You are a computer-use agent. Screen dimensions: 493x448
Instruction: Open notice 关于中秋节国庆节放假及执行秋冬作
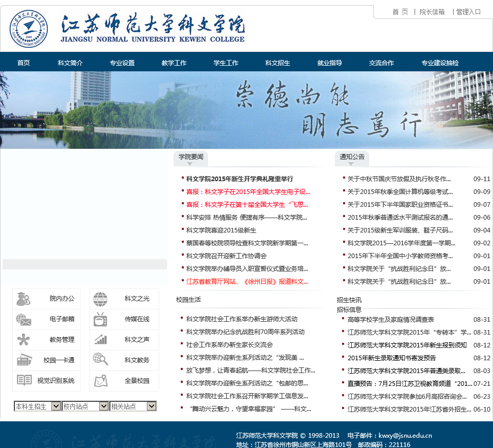(399, 179)
